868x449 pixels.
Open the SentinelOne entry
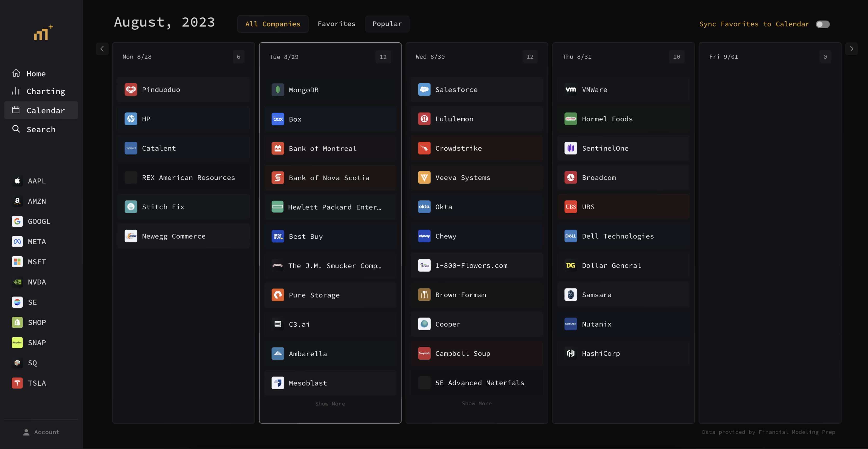coord(623,148)
